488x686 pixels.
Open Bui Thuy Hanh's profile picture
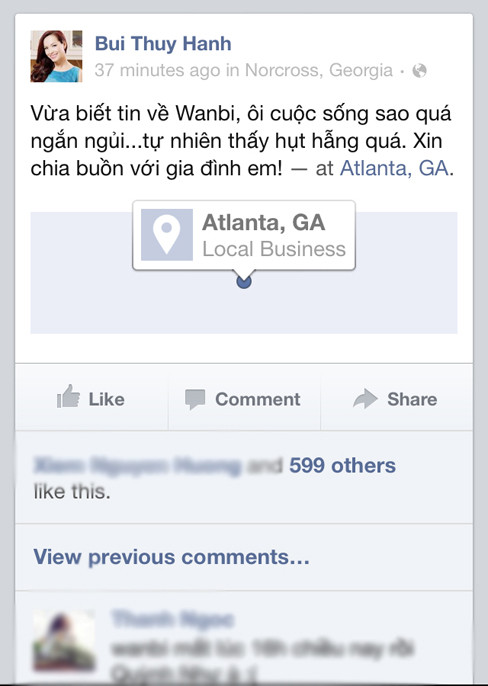pyautogui.click(x=56, y=56)
